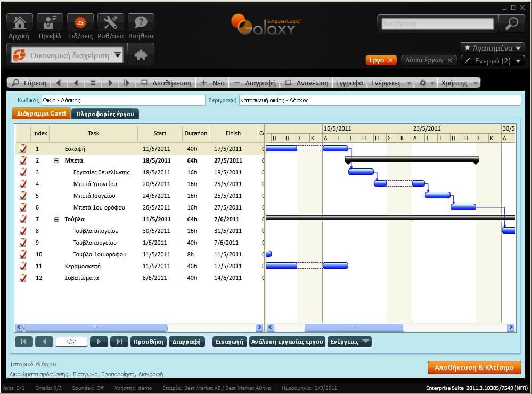The image size is (532, 394).
Task: Switch to Πληροφορίες έργου tab
Action: [105, 114]
